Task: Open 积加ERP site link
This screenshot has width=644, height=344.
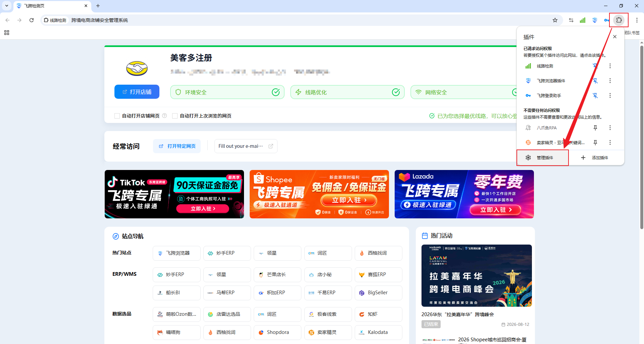Action: point(277,293)
